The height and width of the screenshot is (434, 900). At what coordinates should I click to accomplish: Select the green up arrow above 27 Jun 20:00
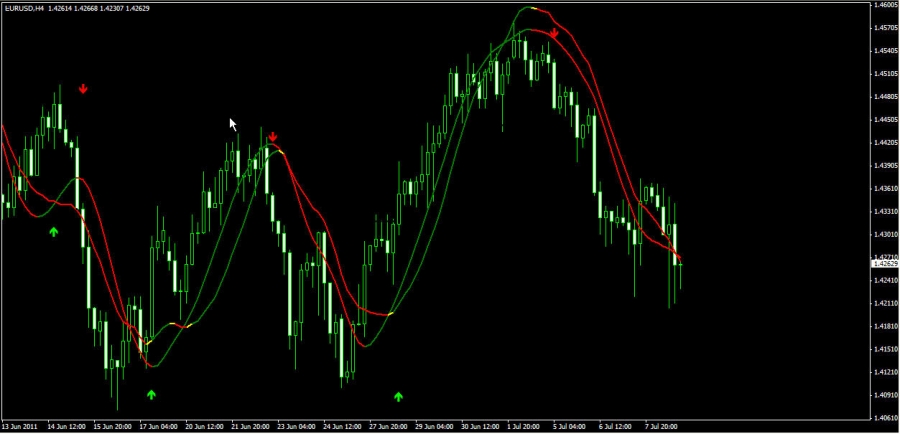[399, 397]
